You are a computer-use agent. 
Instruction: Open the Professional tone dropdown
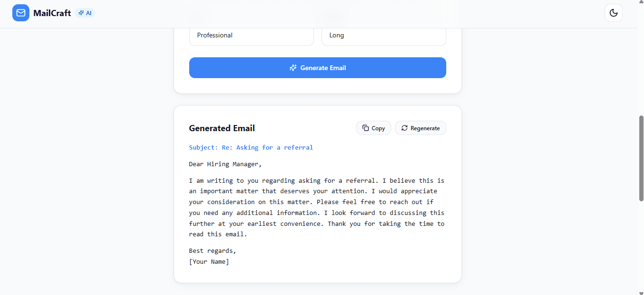[251, 35]
